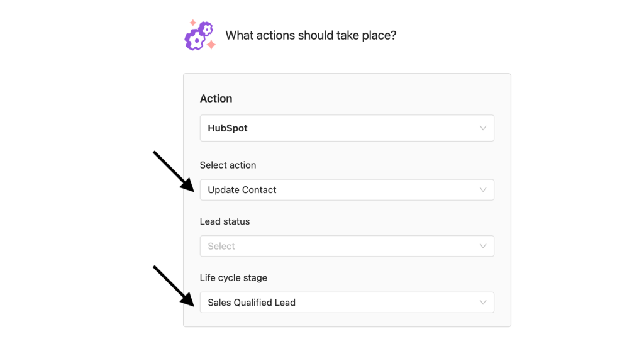Click the 'Select action' field label
The image size is (644, 351).
click(x=228, y=165)
